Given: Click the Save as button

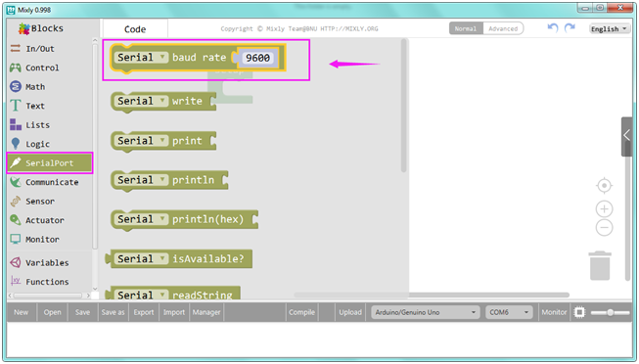Looking at the screenshot, I should coord(113,313).
